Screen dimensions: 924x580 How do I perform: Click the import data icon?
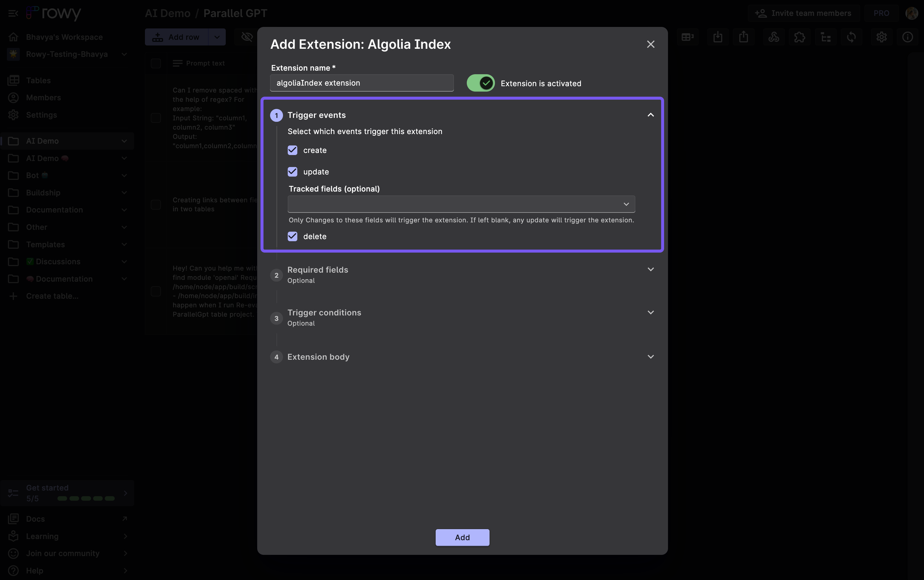click(x=718, y=37)
